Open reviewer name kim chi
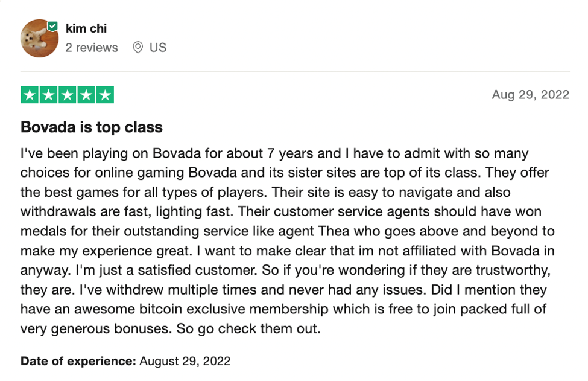 [86, 28]
